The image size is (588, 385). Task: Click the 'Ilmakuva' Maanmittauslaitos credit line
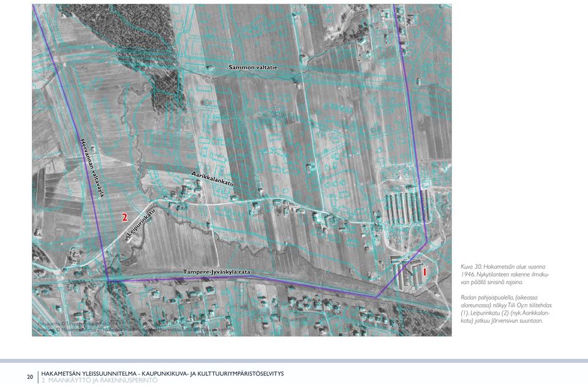(135, 330)
